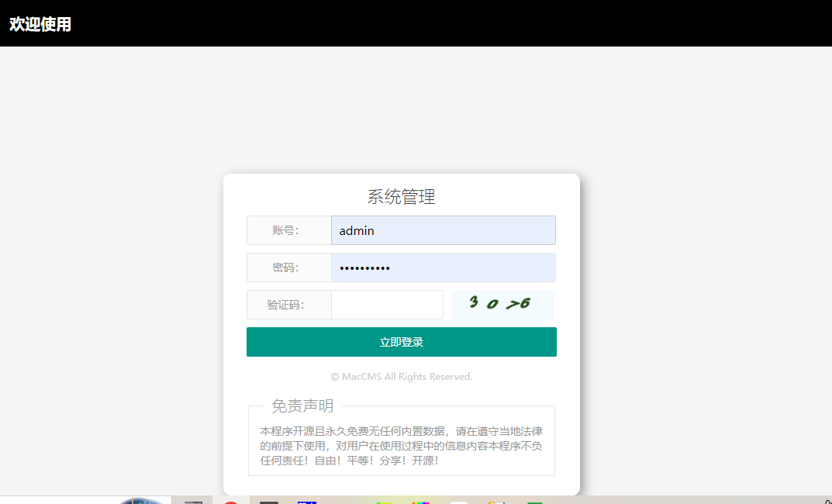Click the empty 验证码 captcha input box
This screenshot has width=832, height=504.
387,304
